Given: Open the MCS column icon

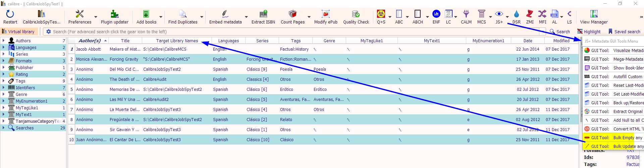Looking at the screenshot, I should 482,14.
